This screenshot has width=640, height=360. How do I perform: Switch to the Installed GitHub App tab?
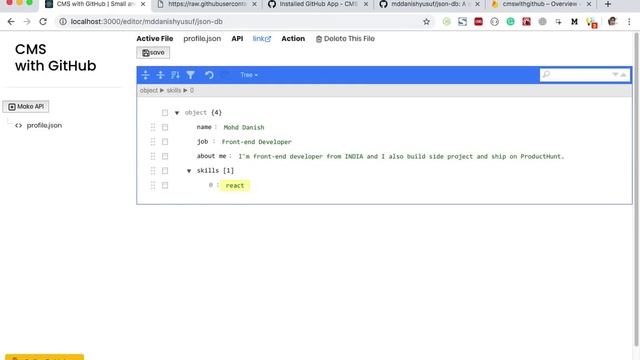(318, 4)
